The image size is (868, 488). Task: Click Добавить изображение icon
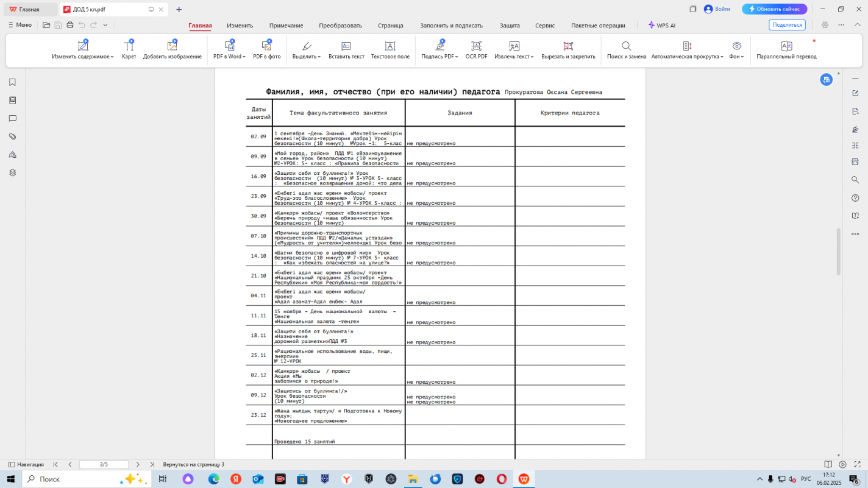point(172,46)
